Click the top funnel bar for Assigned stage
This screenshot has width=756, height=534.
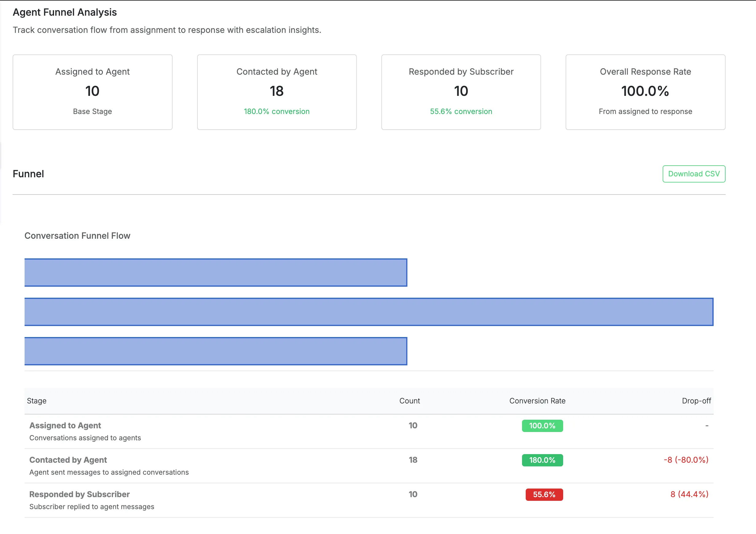coord(216,273)
